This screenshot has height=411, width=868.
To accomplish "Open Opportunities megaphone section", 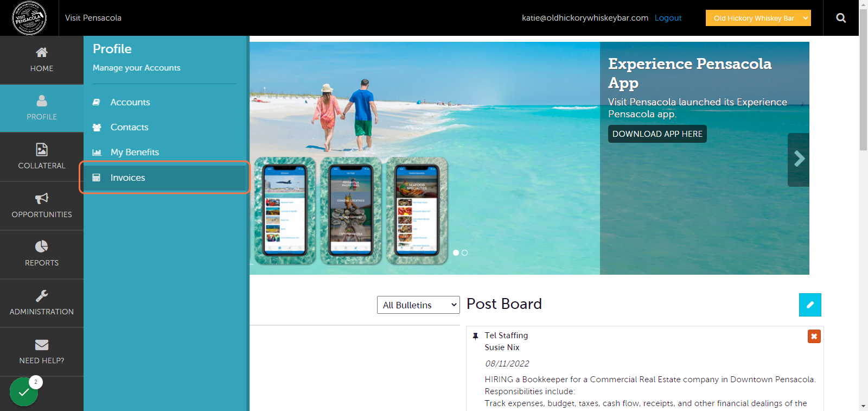I will (42, 206).
